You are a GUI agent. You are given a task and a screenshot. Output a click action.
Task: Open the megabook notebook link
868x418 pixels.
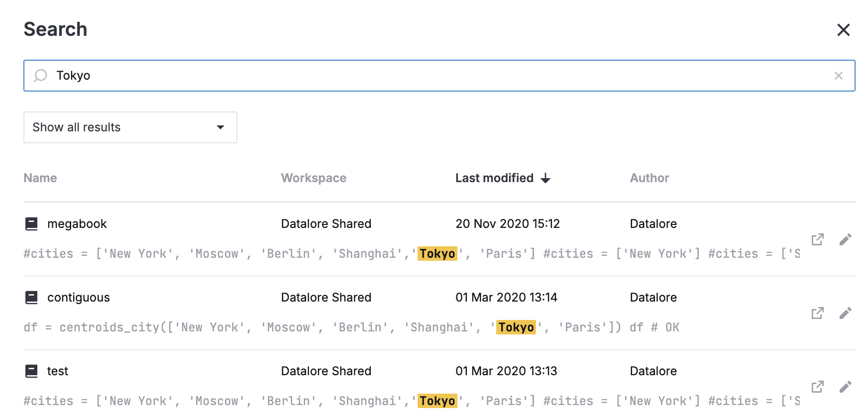click(77, 224)
